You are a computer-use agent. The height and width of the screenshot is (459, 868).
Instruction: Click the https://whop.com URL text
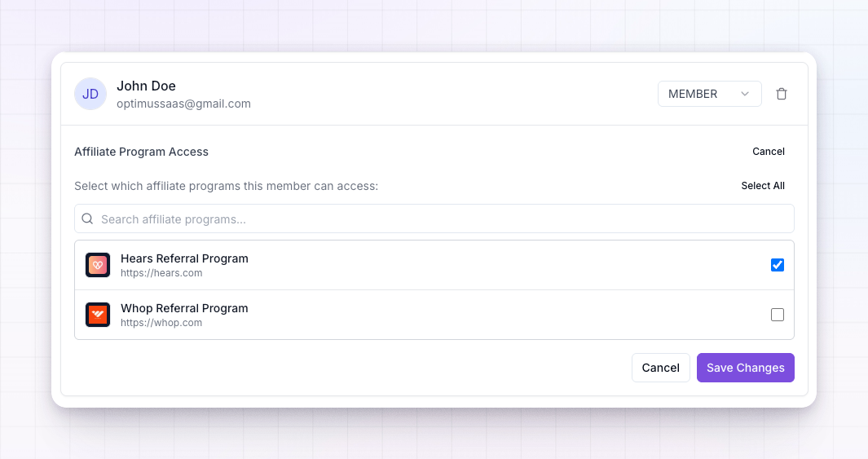(x=161, y=323)
